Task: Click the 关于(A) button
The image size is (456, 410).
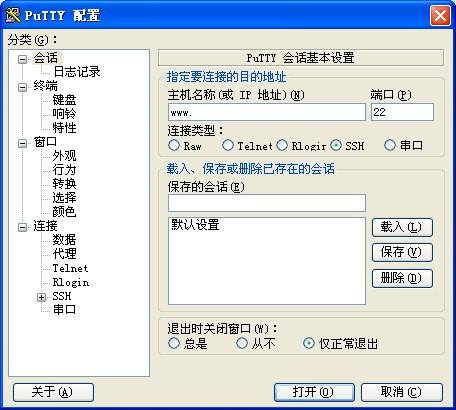Action: click(53, 392)
